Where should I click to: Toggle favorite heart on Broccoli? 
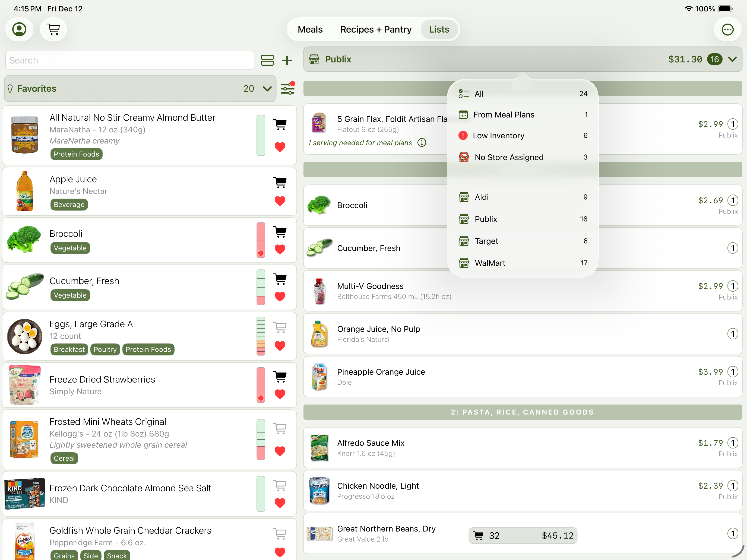click(x=280, y=249)
